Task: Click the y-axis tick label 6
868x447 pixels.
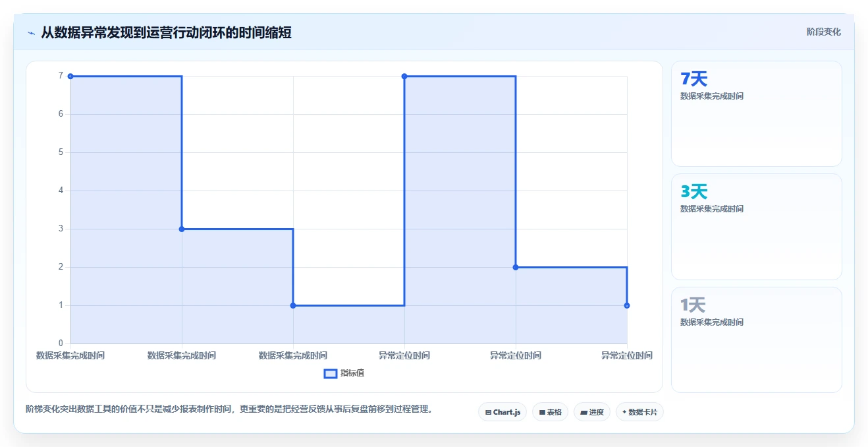Action: coord(61,114)
